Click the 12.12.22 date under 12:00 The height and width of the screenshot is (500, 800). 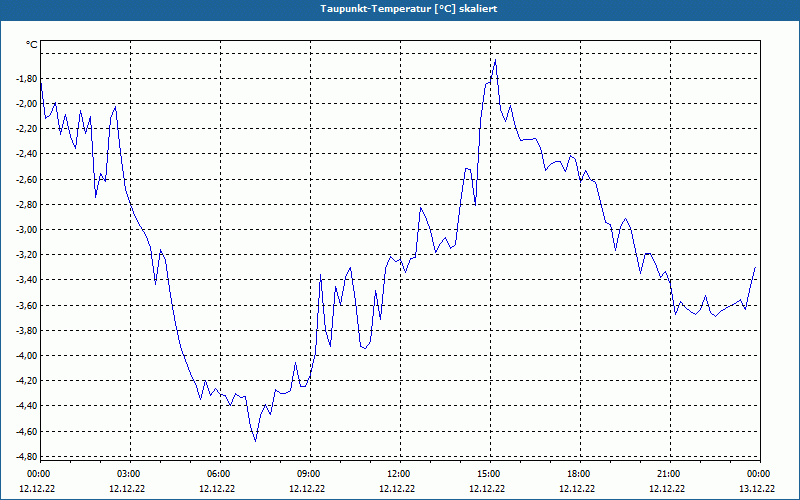pyautogui.click(x=397, y=489)
